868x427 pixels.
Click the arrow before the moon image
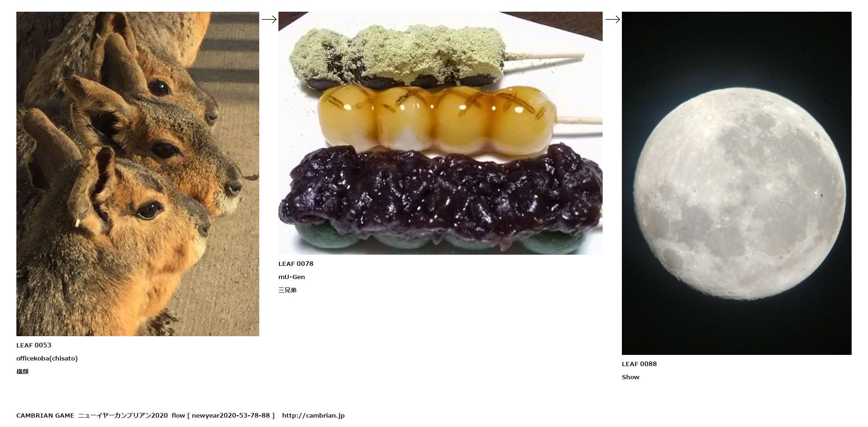(612, 19)
